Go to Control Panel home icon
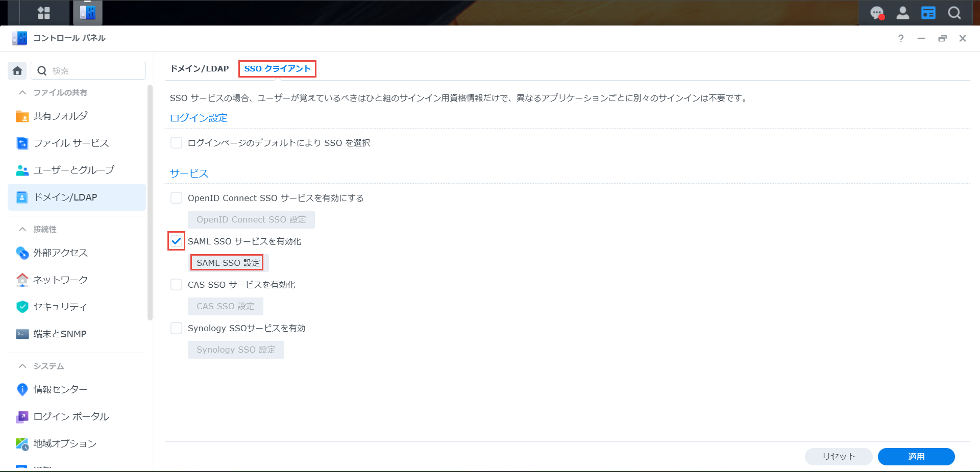The height and width of the screenshot is (472, 980). pyautogui.click(x=17, y=70)
